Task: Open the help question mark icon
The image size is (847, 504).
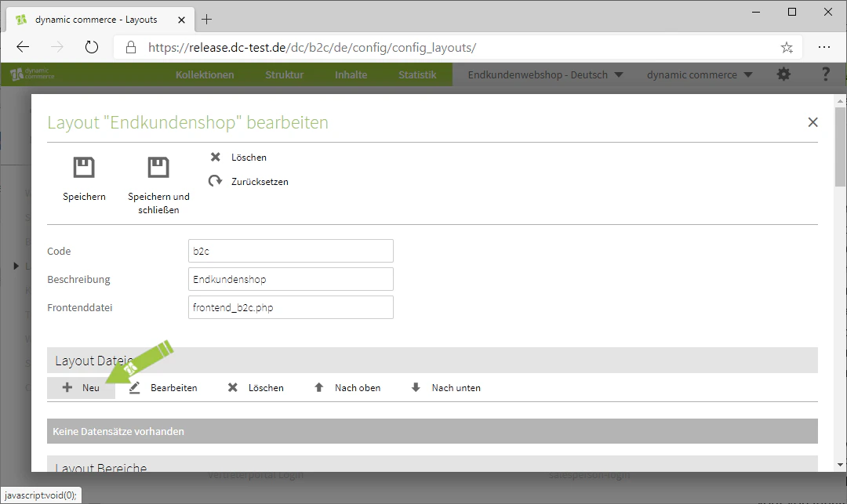Action: click(x=825, y=74)
